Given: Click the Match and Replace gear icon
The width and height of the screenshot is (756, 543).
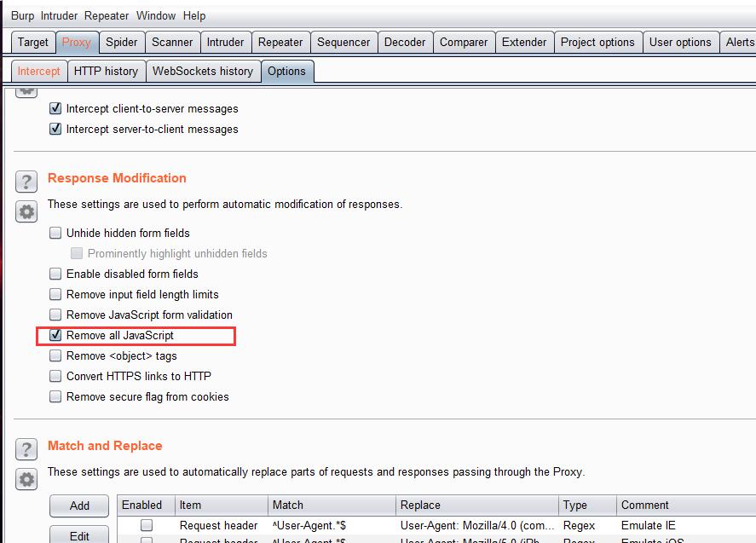Looking at the screenshot, I should point(26,478).
